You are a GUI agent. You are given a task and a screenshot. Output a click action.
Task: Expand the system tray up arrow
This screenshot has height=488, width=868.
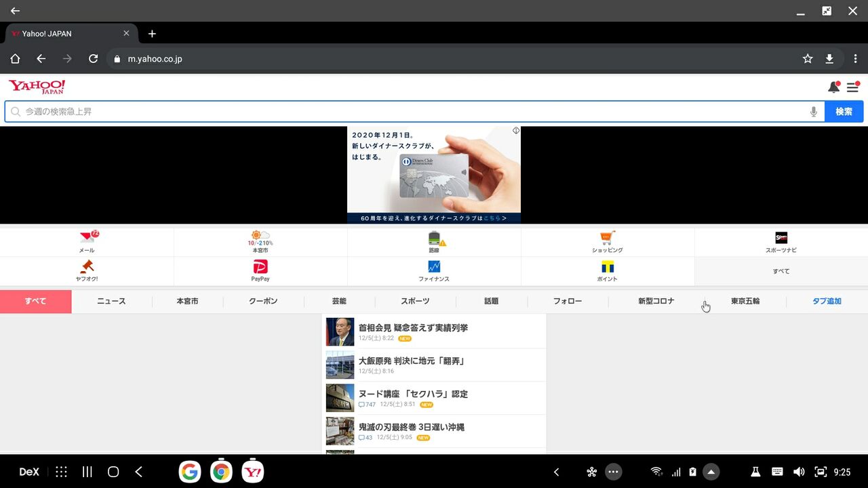point(711,472)
